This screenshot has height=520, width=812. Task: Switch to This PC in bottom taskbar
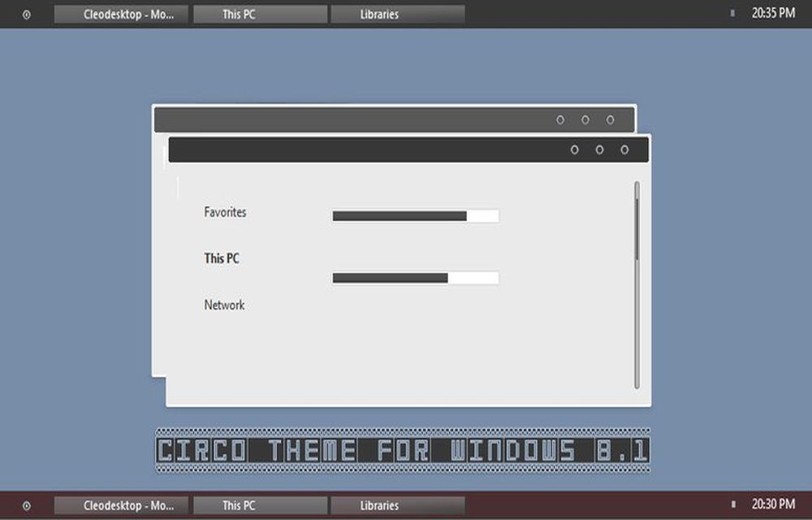pos(261,505)
